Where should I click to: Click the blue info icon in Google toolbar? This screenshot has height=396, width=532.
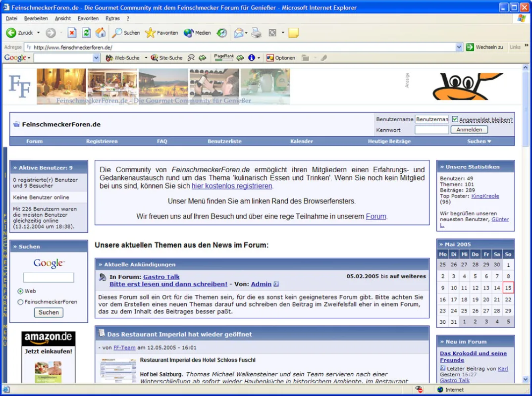click(x=252, y=57)
